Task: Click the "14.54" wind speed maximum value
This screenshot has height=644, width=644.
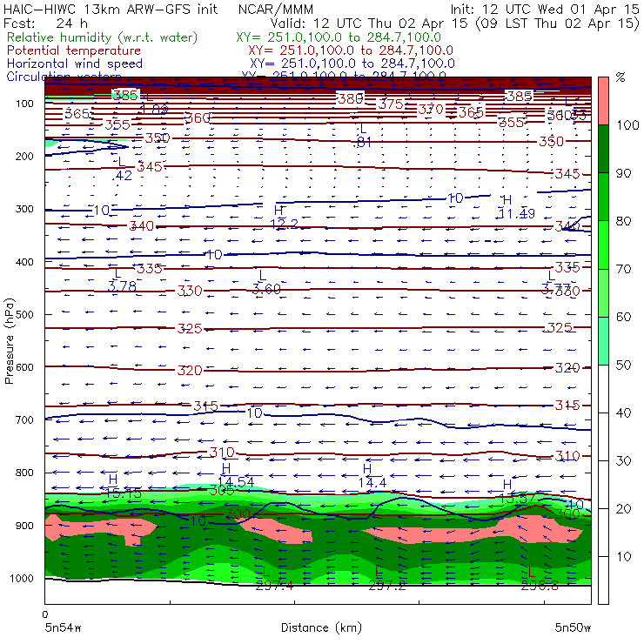Action: coord(236,482)
